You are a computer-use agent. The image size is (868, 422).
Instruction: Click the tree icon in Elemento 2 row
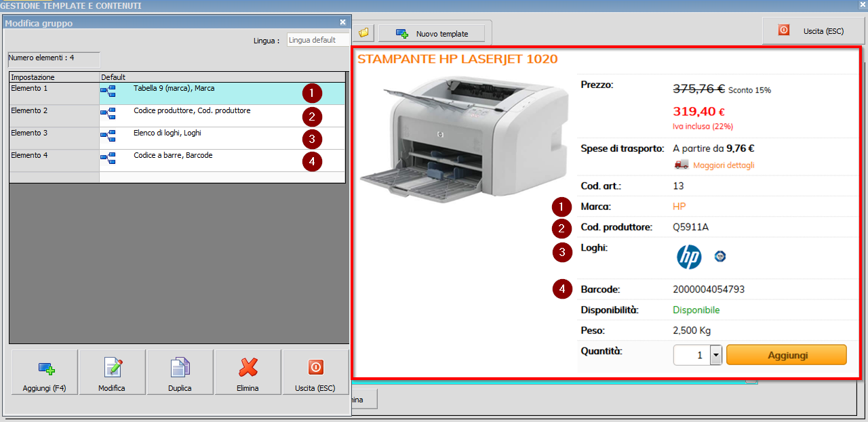coord(108,114)
